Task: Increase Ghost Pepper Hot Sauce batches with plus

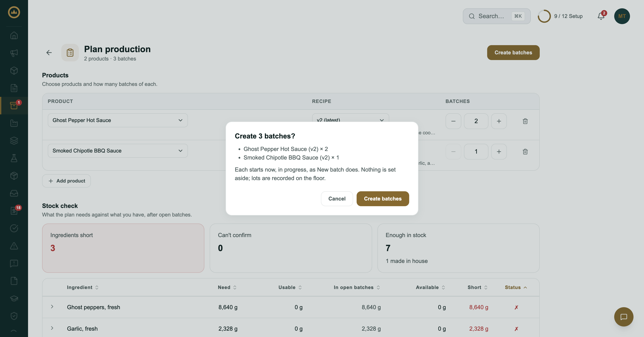Action: point(499,121)
